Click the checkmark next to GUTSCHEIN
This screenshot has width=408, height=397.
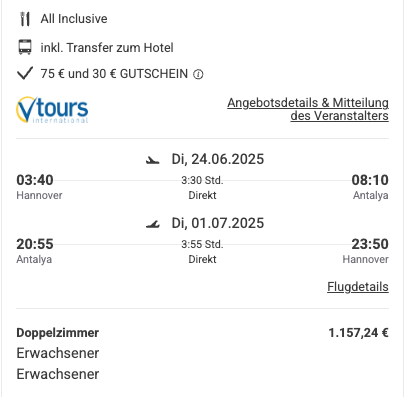point(25,73)
